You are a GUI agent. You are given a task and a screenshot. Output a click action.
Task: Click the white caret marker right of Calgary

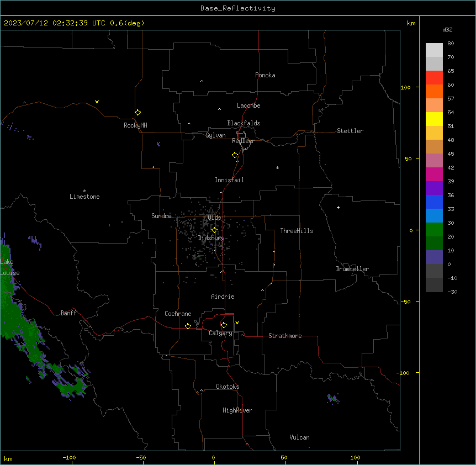[242, 335]
